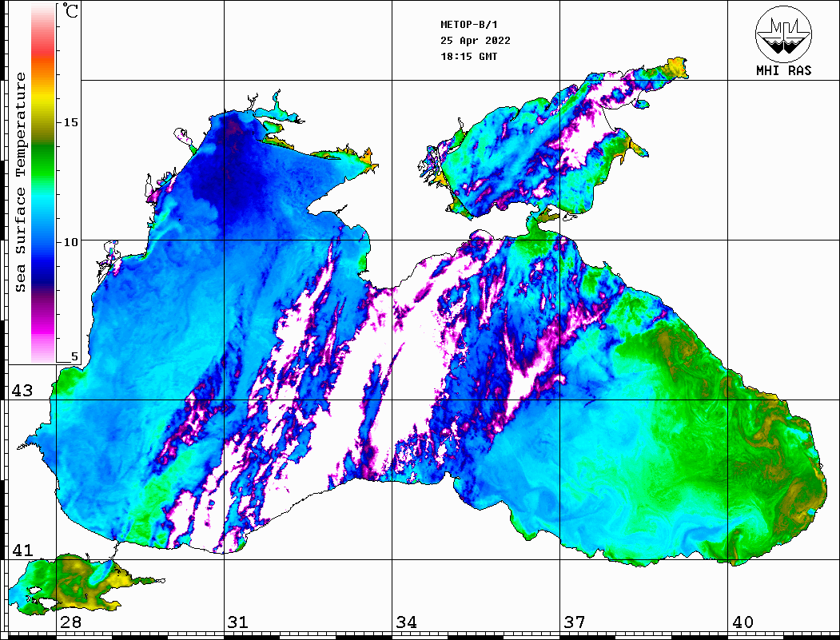Click the '10' tick label on scale
Image resolution: width=840 pixels, height=640 pixels.
(70, 242)
